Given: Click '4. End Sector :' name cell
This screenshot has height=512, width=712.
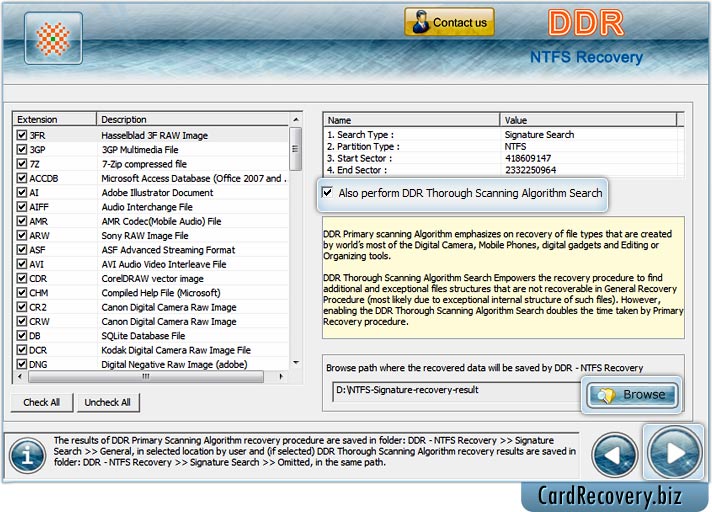Looking at the screenshot, I should 357,170.
